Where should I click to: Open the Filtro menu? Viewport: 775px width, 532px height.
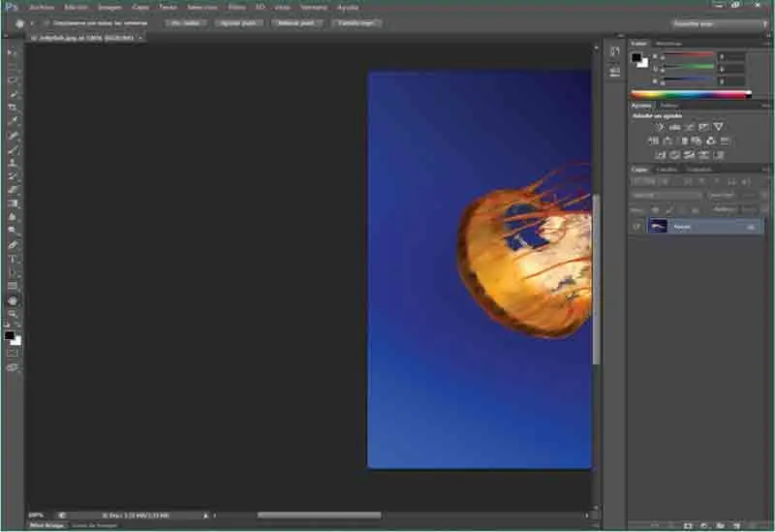(x=236, y=7)
